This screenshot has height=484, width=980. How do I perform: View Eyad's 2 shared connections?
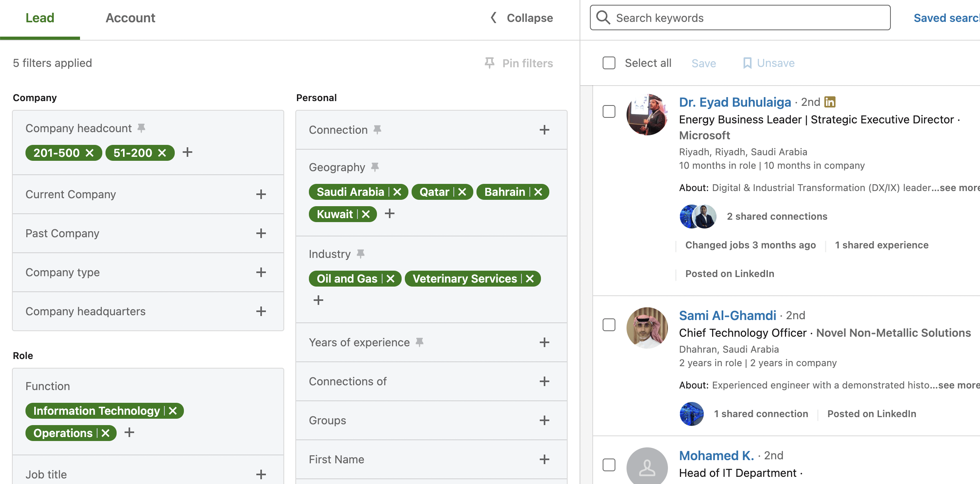coord(777,217)
